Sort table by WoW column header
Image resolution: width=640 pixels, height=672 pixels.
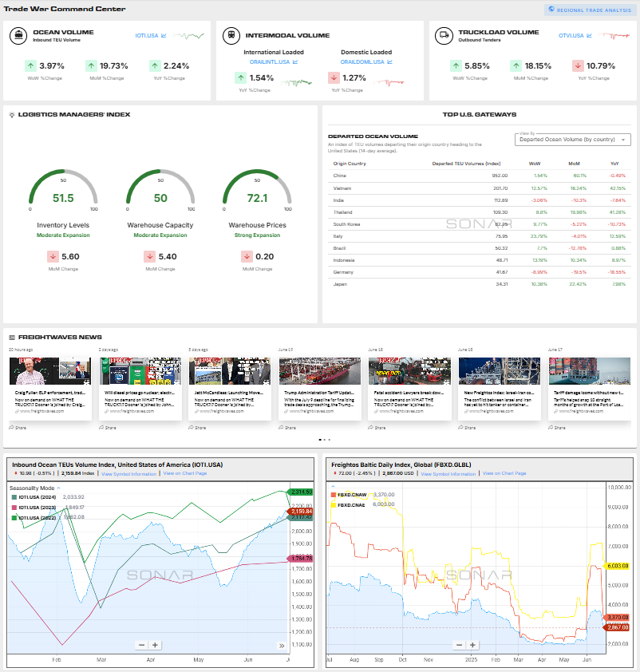pos(535,164)
